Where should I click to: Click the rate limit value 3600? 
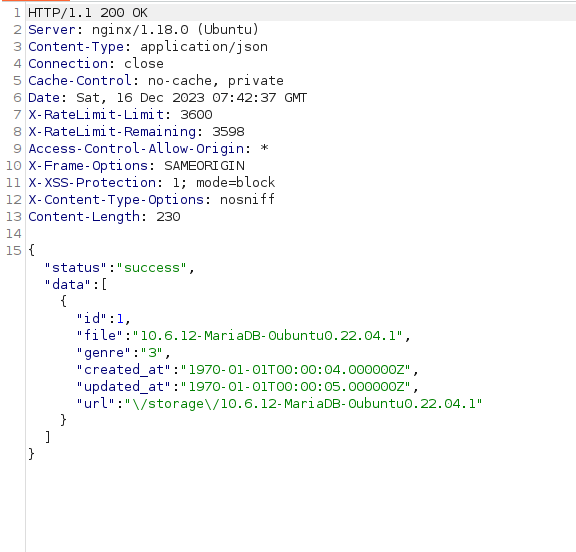pos(196,115)
